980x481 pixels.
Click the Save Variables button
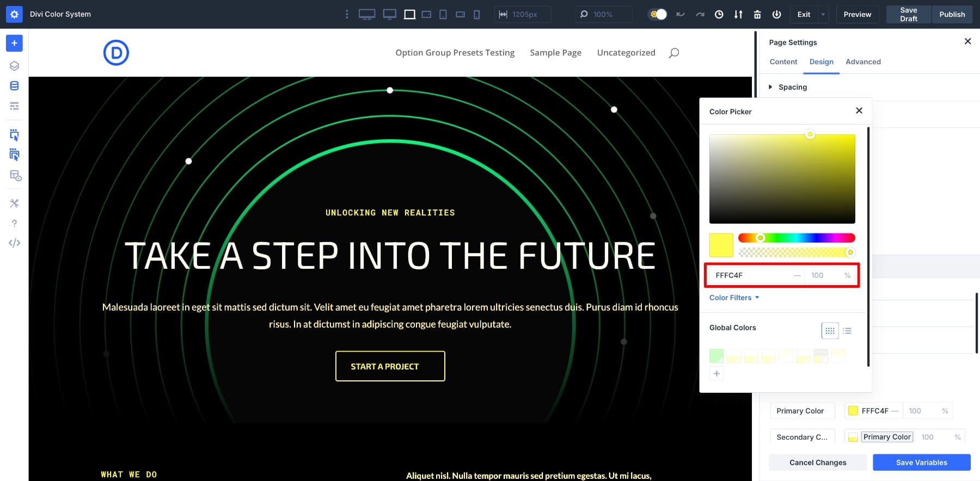click(x=921, y=462)
